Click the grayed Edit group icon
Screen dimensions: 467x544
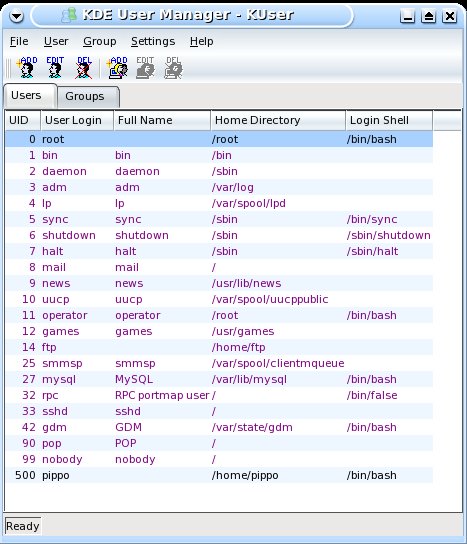click(x=145, y=67)
